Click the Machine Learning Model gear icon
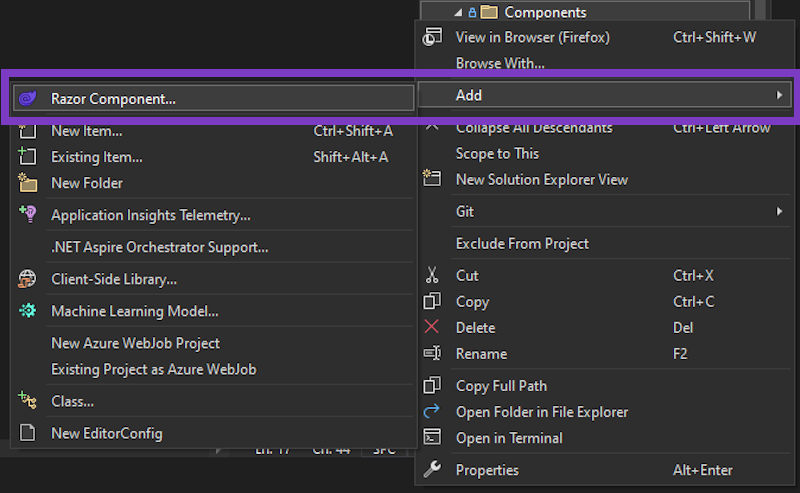800x493 pixels. (29, 311)
